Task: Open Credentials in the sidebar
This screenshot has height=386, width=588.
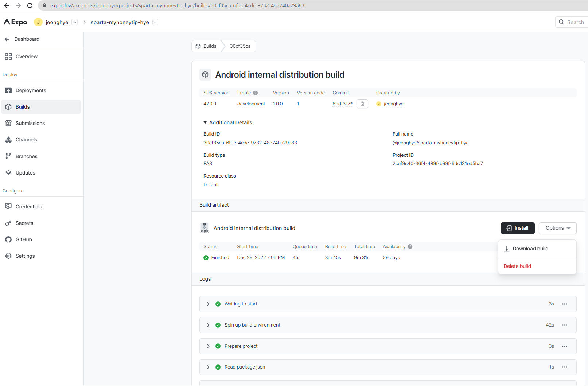Action: [x=41, y=207]
